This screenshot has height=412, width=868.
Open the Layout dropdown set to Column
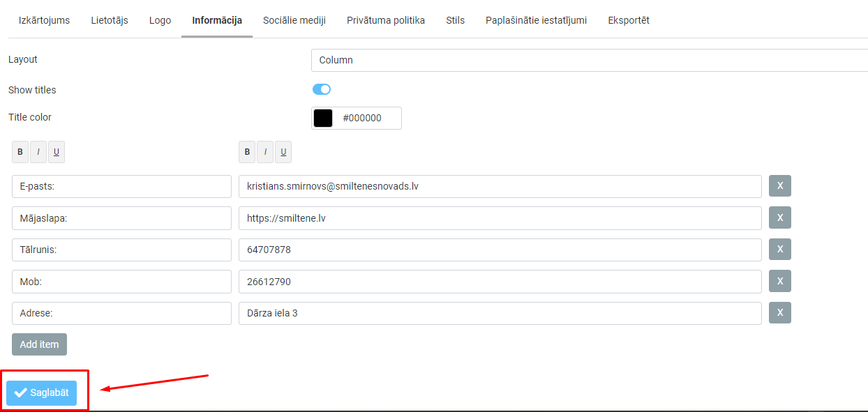click(589, 60)
